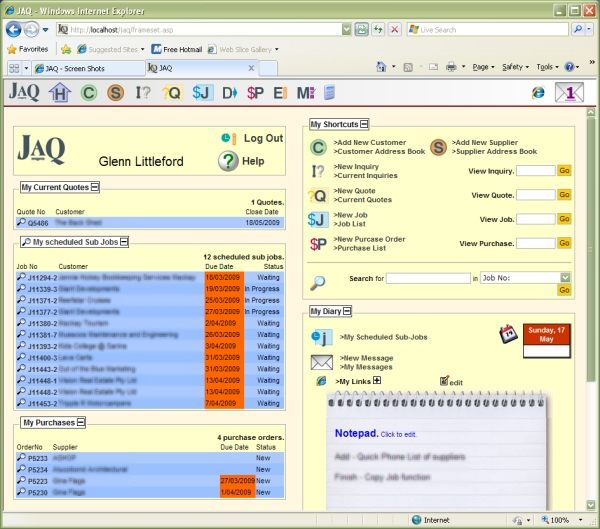
Task: Click the $P icon in My Shortcuts
Action: click(318, 244)
